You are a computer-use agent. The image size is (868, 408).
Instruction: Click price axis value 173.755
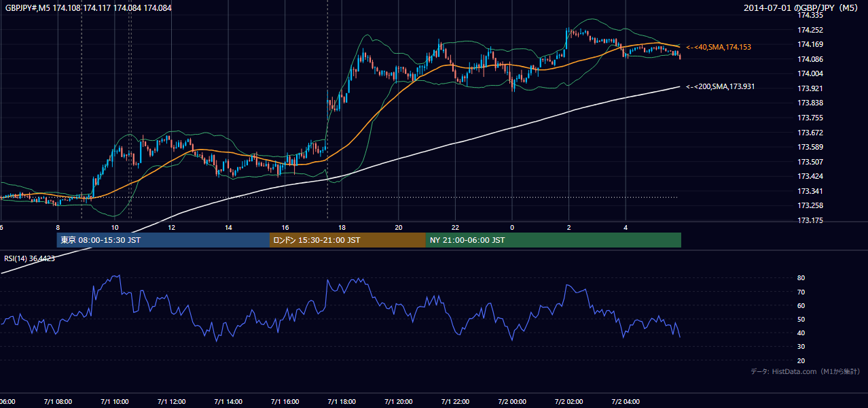(810, 118)
